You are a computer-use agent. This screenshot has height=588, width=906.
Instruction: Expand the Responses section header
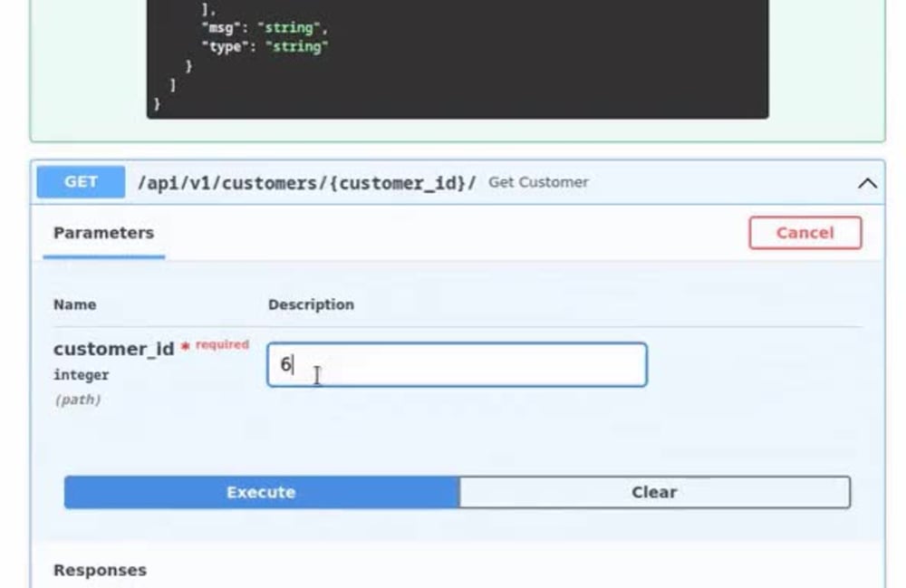99,570
